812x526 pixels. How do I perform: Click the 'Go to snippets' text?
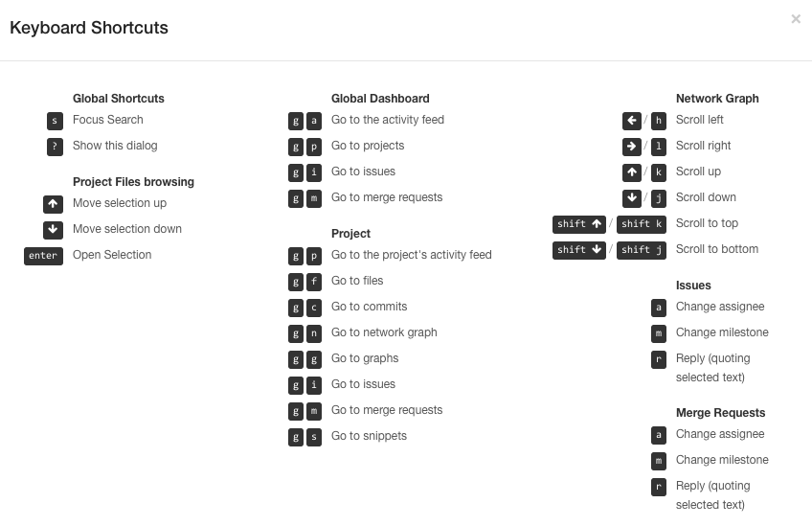pos(369,436)
